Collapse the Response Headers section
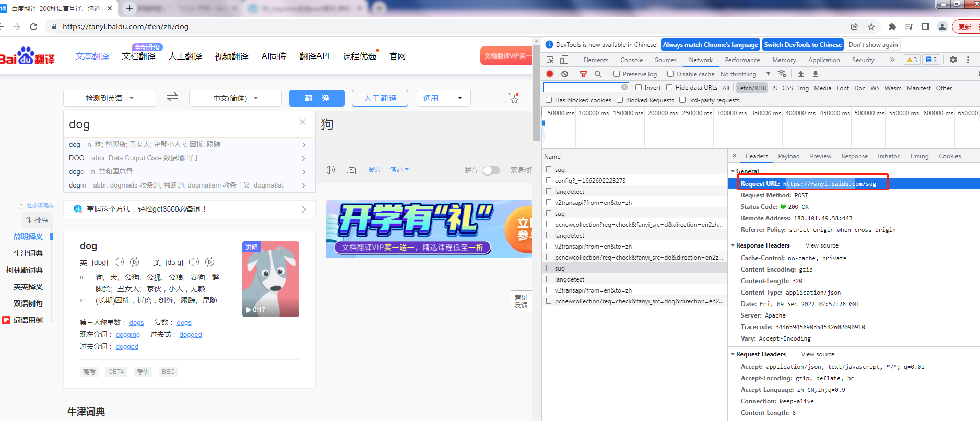 pyautogui.click(x=733, y=245)
